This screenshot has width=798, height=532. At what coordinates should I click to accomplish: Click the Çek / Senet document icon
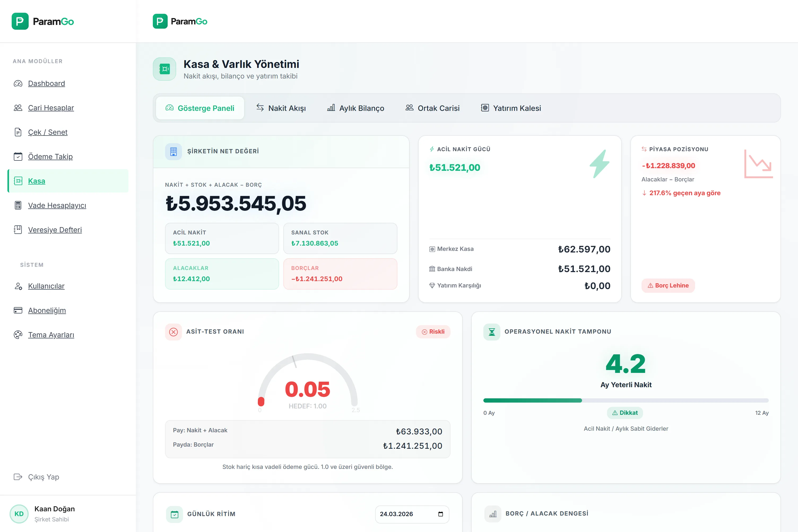(x=18, y=132)
